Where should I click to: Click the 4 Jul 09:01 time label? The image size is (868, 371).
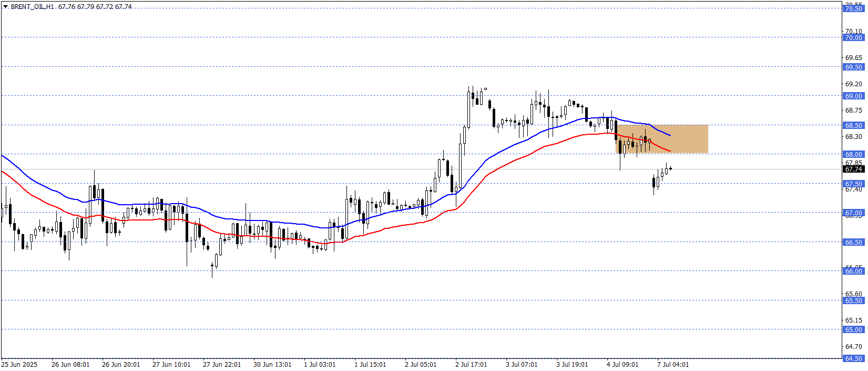[622, 364]
